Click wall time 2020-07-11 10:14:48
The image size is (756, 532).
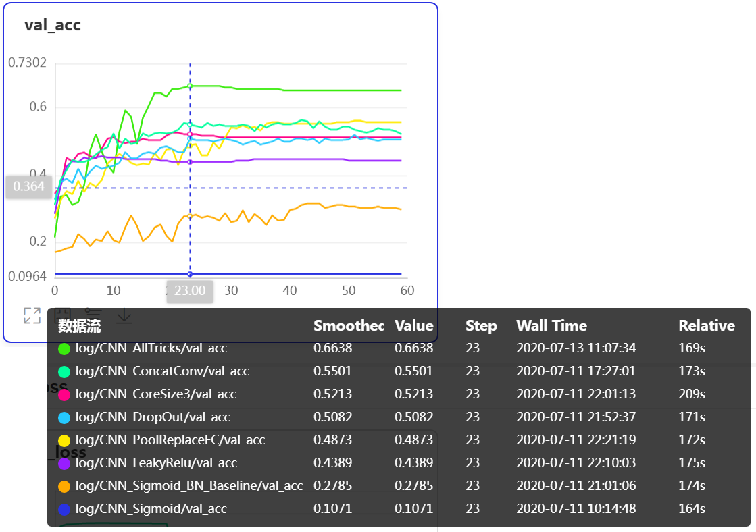(576, 508)
